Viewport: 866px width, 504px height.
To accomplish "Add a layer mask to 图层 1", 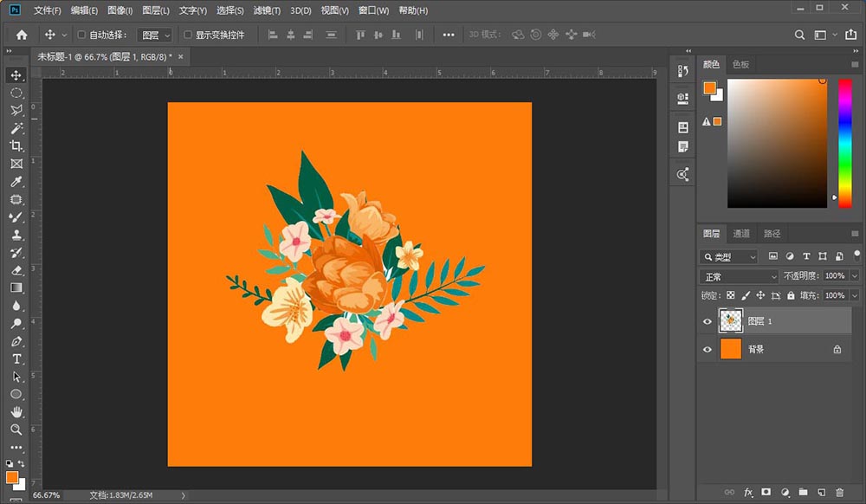I will [x=766, y=492].
